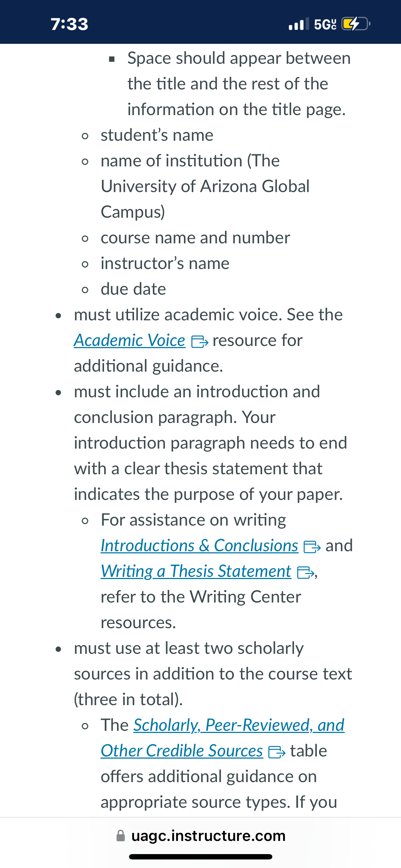Tap the 5G network indicator
Image resolution: width=401 pixels, height=868 pixels.
pyautogui.click(x=325, y=24)
